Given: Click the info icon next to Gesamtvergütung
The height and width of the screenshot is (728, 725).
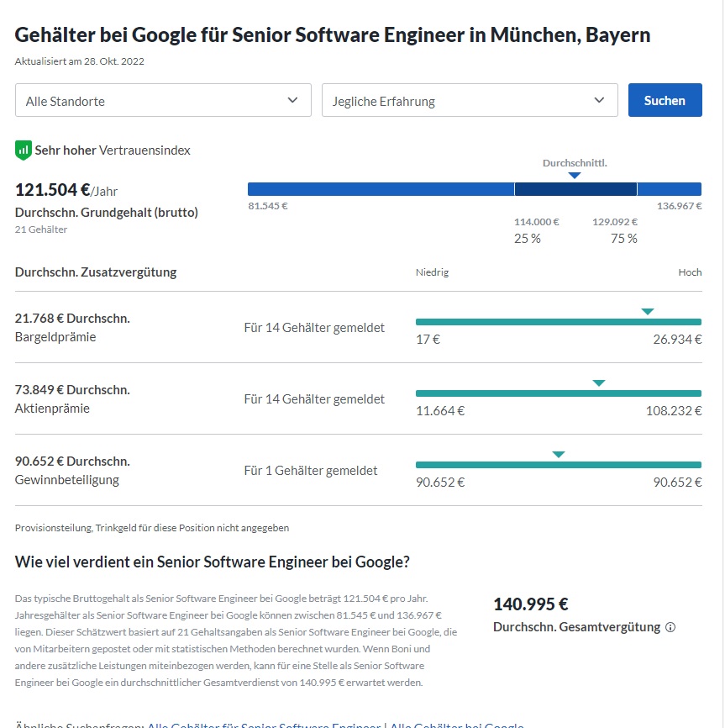Looking at the screenshot, I should click(x=670, y=627).
